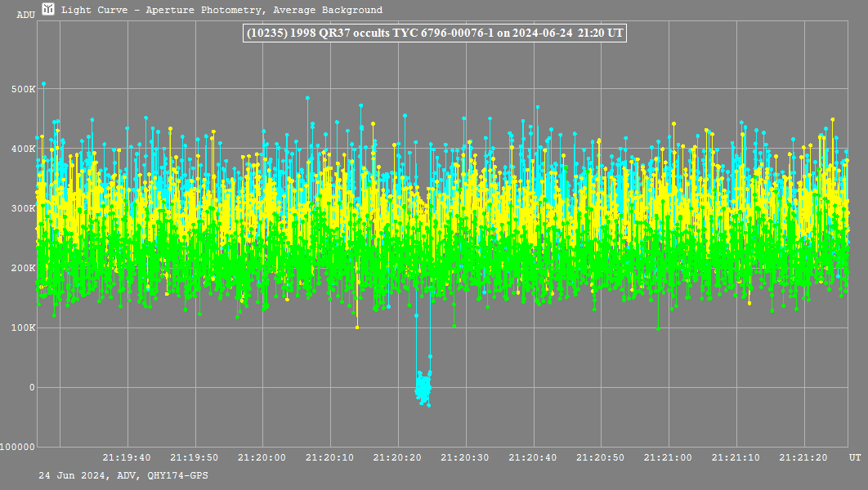Click the lone yellow point at 100K ADU
Screen dimensions: 868x490
click(x=357, y=327)
